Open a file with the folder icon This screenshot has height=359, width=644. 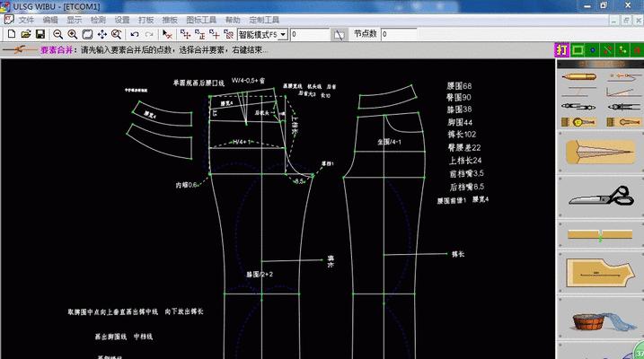coord(26,34)
